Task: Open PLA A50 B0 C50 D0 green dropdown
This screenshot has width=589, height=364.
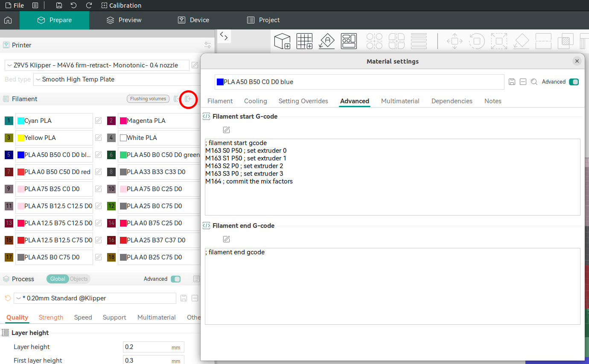Action: (159, 155)
